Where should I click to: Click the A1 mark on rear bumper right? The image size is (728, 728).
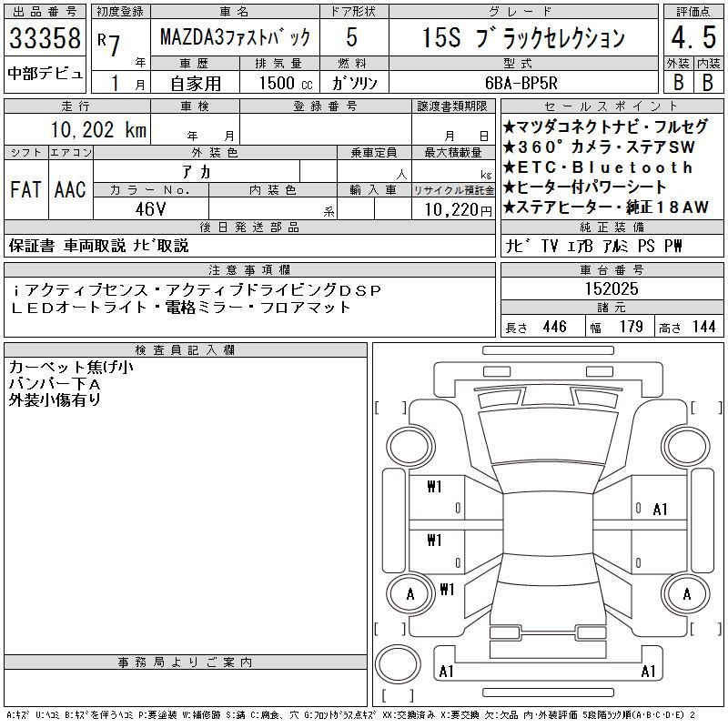648,672
